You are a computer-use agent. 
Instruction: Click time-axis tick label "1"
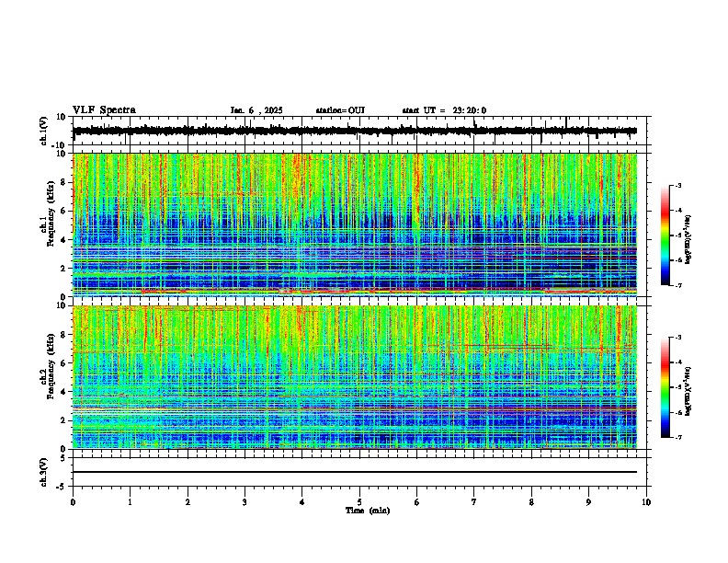point(130,502)
